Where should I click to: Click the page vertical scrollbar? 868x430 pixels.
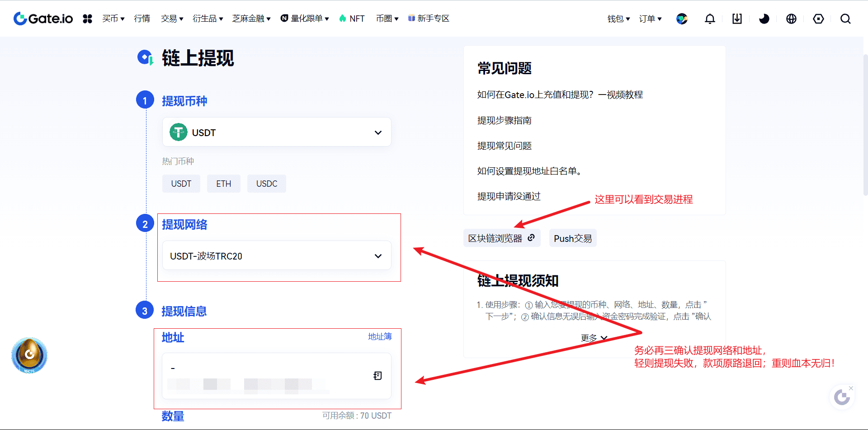865,124
